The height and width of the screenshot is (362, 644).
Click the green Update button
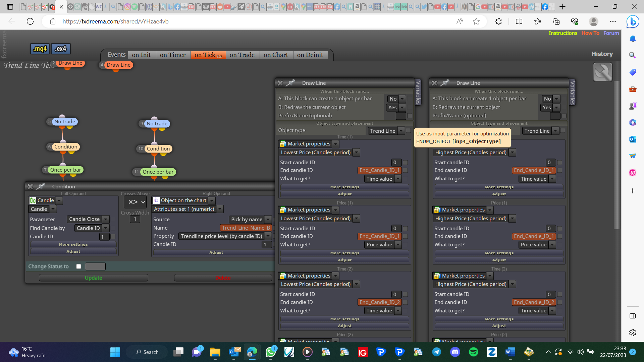point(93,278)
